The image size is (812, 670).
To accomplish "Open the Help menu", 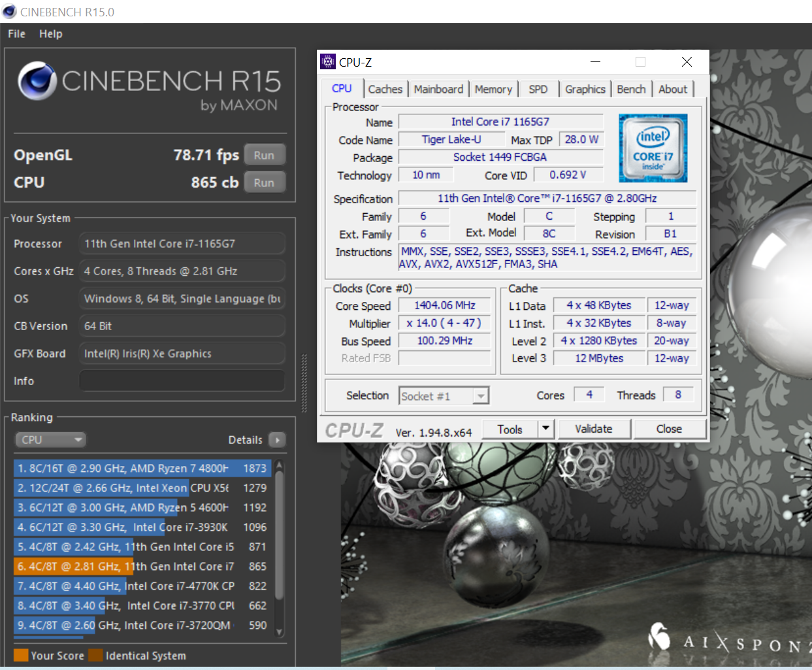I will pos(50,34).
